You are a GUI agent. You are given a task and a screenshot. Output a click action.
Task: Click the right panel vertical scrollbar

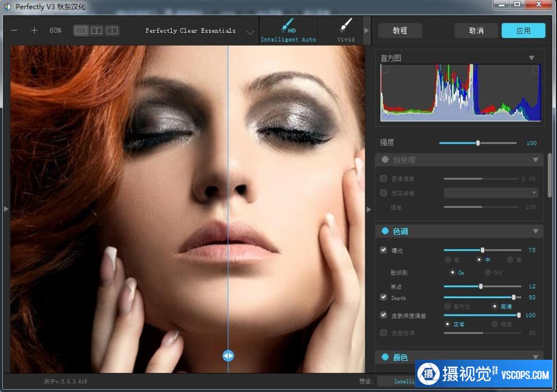(x=550, y=175)
